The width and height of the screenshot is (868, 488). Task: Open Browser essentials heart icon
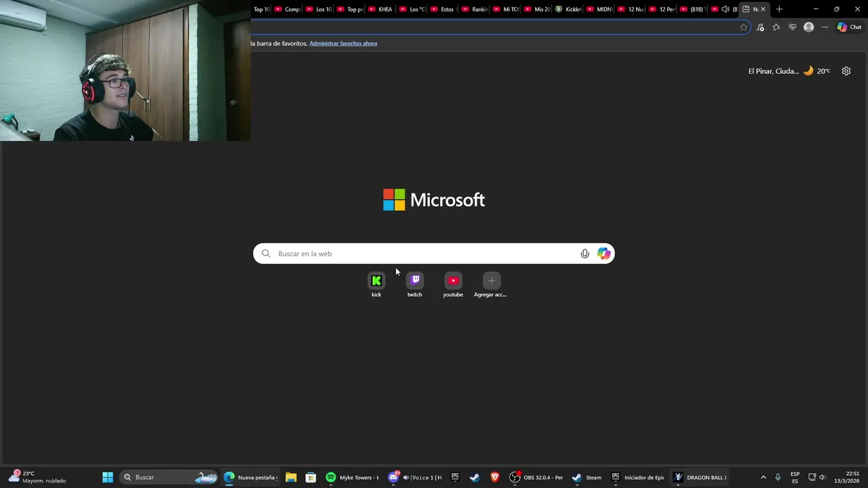(792, 27)
